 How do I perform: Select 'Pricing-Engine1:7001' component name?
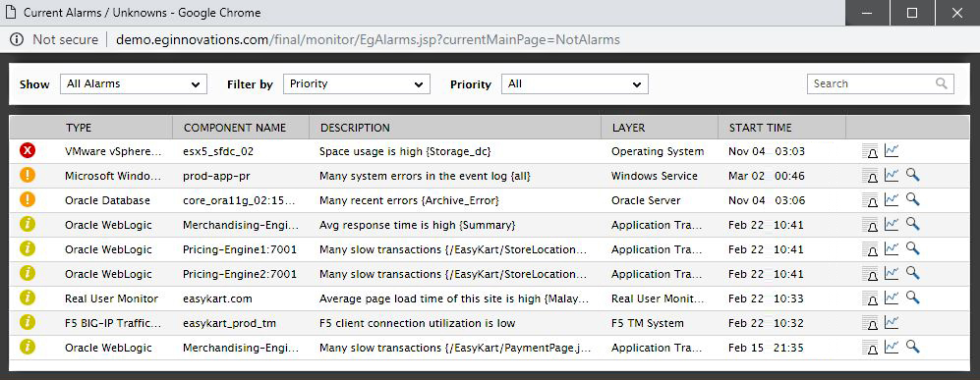240,249
